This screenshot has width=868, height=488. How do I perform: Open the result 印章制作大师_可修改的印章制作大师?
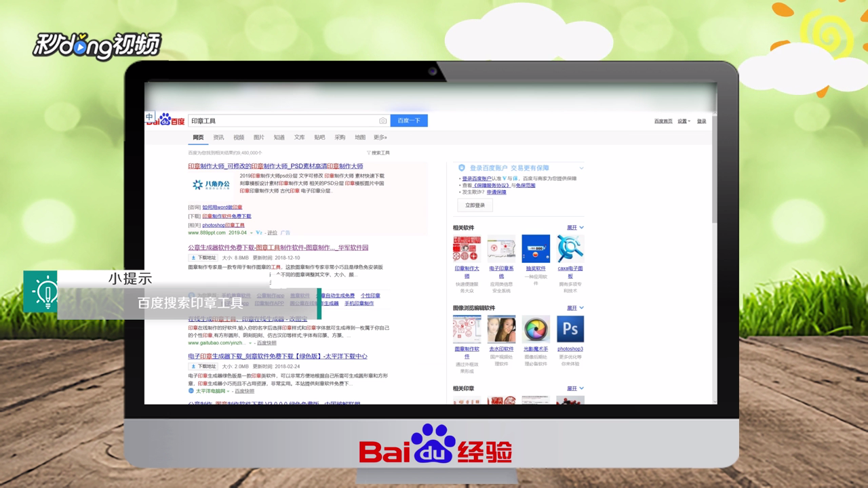point(275,166)
